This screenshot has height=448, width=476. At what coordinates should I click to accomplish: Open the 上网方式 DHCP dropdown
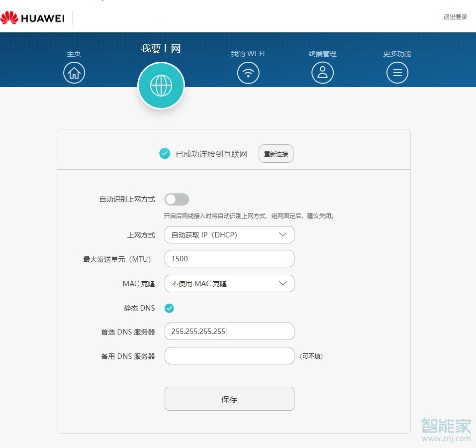(229, 234)
